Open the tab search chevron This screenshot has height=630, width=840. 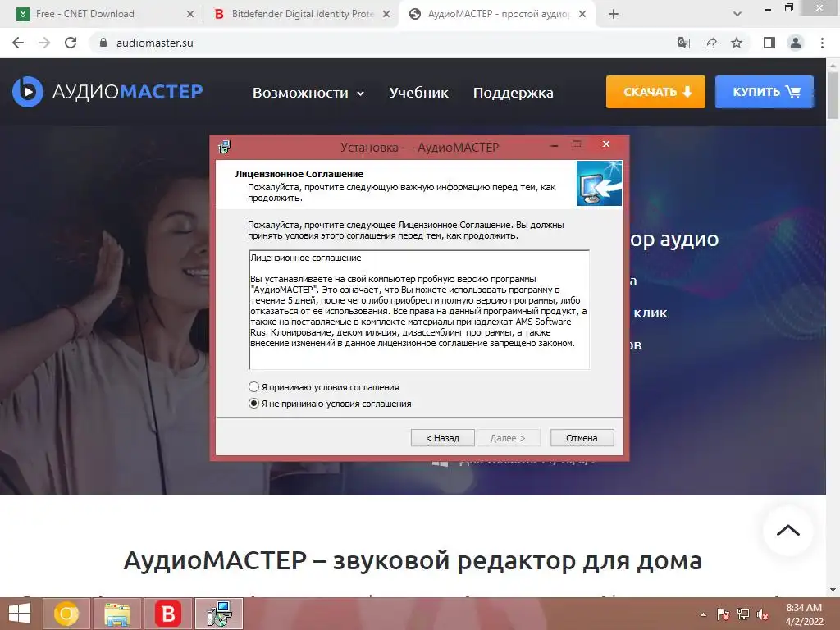click(x=737, y=14)
